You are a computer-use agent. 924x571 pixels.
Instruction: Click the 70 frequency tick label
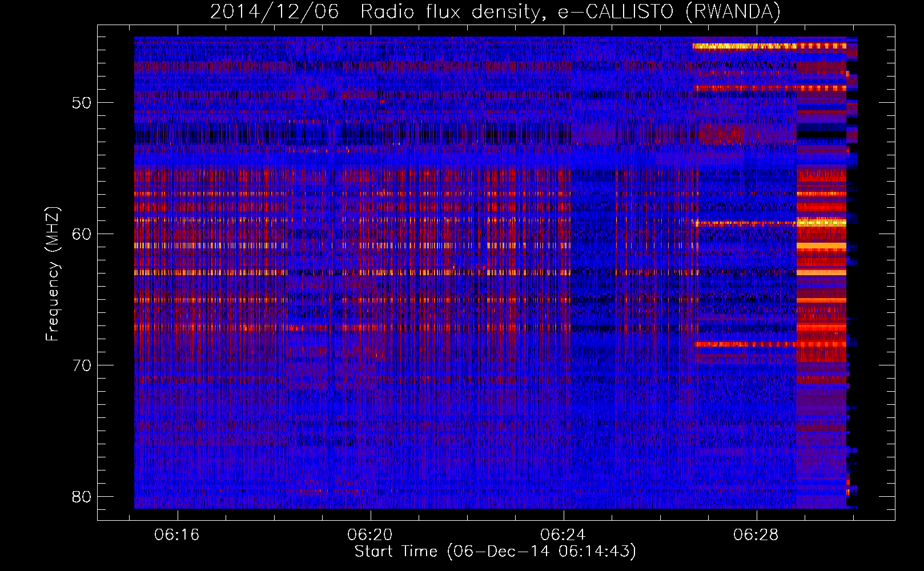(82, 365)
